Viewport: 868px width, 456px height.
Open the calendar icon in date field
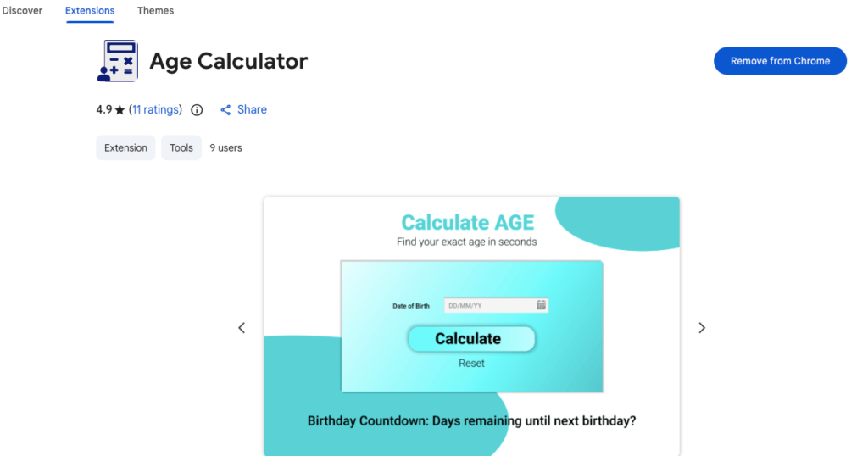[542, 305]
